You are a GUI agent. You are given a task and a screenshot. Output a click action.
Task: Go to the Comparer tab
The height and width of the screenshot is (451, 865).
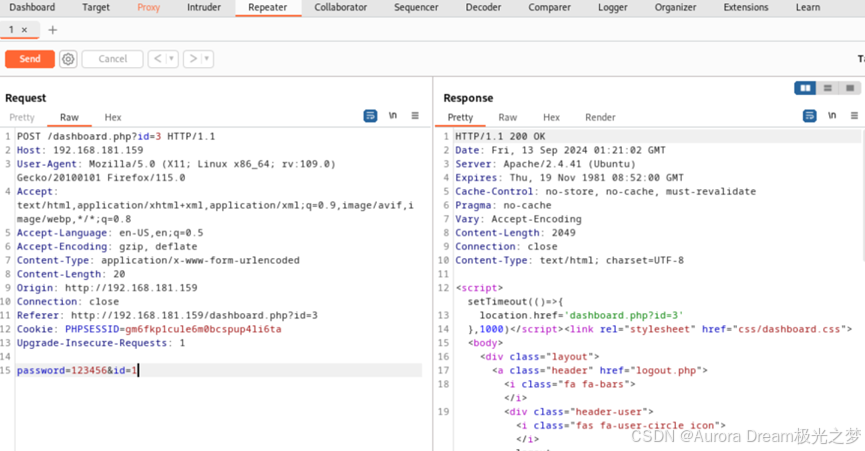point(549,7)
